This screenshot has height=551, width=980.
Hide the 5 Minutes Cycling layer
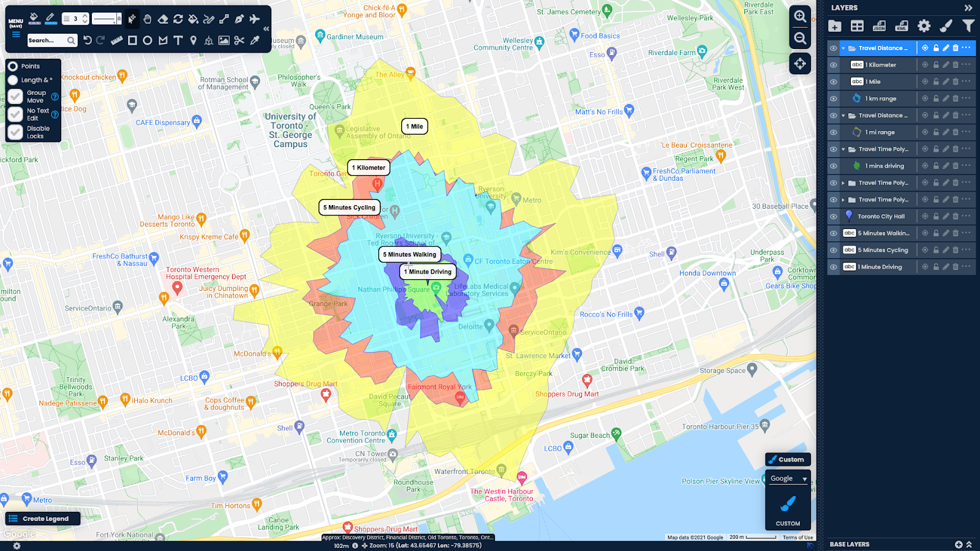(x=834, y=250)
